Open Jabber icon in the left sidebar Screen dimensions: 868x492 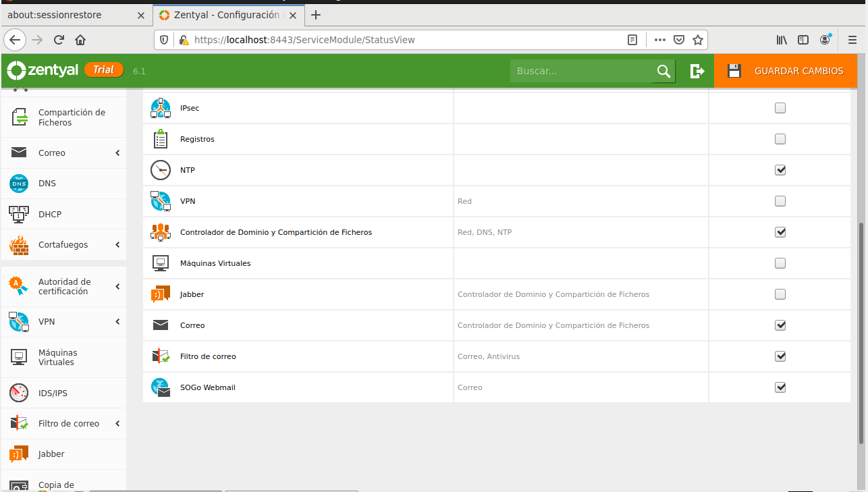click(19, 454)
